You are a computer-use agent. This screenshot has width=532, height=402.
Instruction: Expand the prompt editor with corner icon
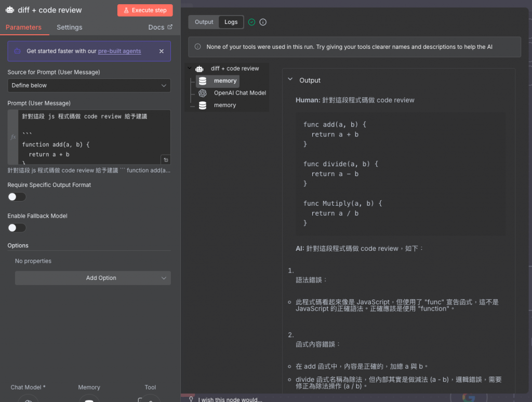tap(166, 159)
